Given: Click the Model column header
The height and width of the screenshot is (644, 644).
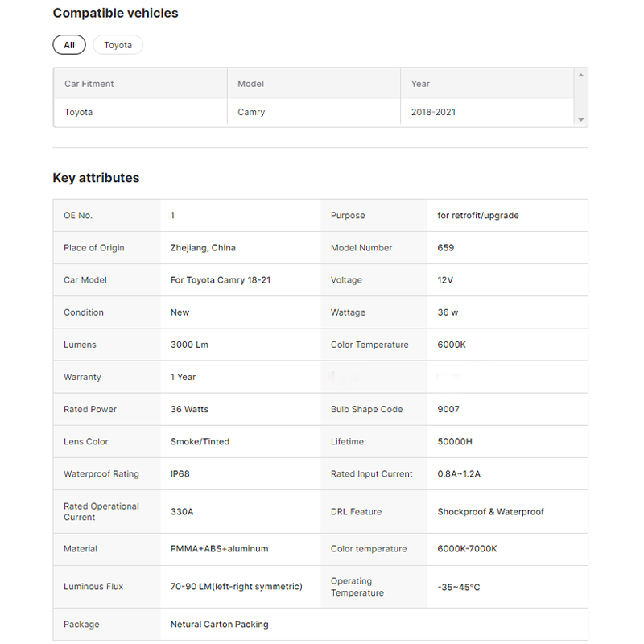Looking at the screenshot, I should (x=250, y=84).
